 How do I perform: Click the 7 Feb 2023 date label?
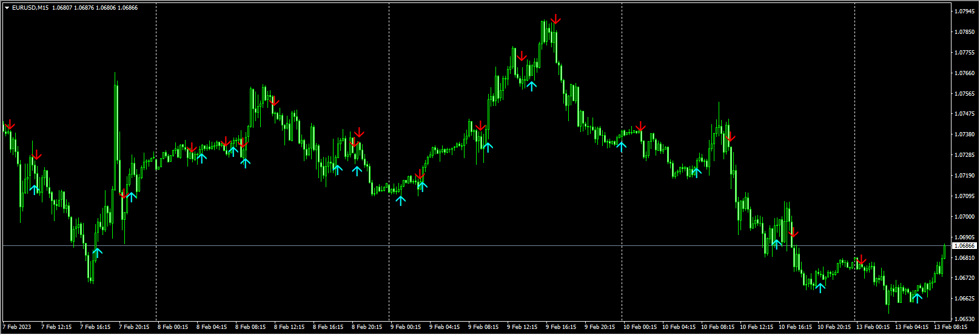17,327
